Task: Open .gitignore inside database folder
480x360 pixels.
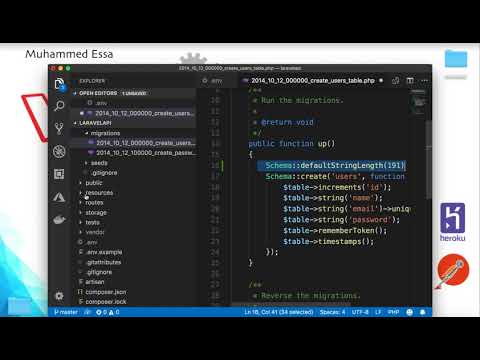Action: [x=133, y=173]
